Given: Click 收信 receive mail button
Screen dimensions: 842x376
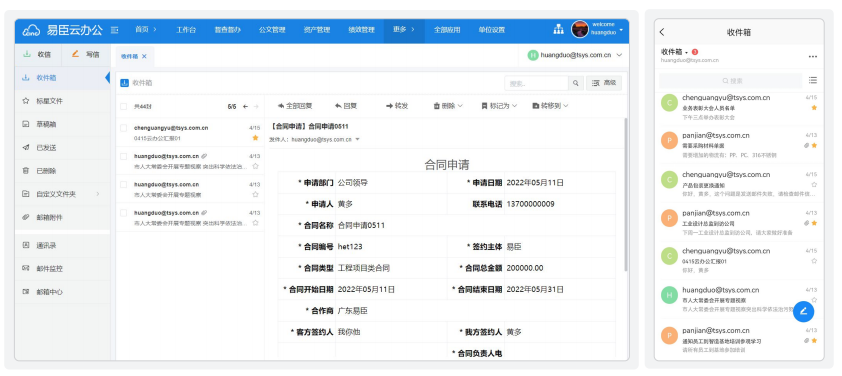Looking at the screenshot, I should [38, 54].
